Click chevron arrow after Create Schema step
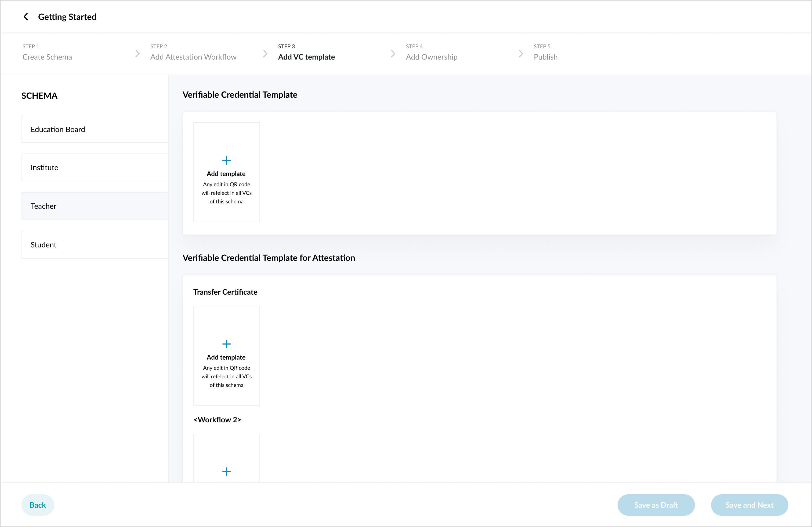Image resolution: width=812 pixels, height=527 pixels. tap(137, 53)
